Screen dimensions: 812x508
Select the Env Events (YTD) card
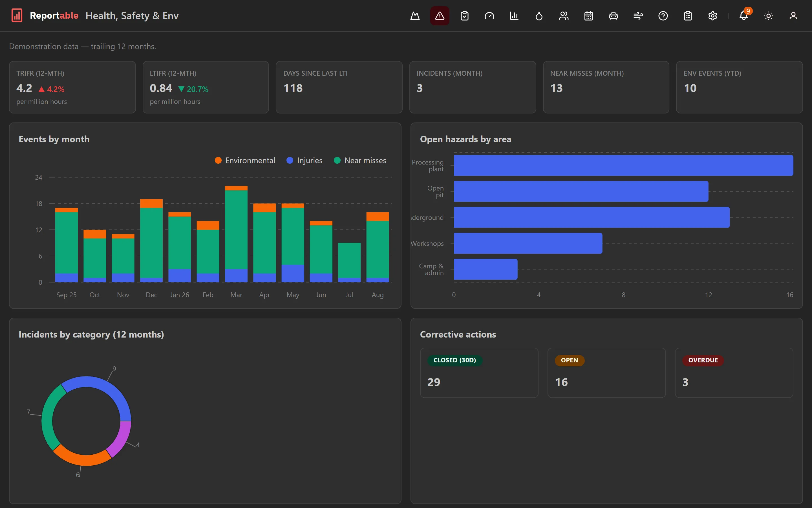coord(739,87)
